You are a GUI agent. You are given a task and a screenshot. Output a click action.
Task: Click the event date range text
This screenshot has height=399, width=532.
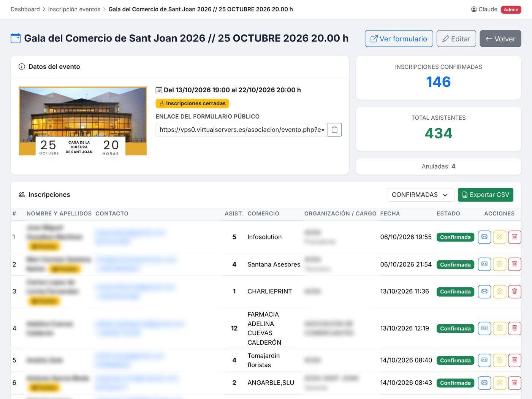coord(232,90)
